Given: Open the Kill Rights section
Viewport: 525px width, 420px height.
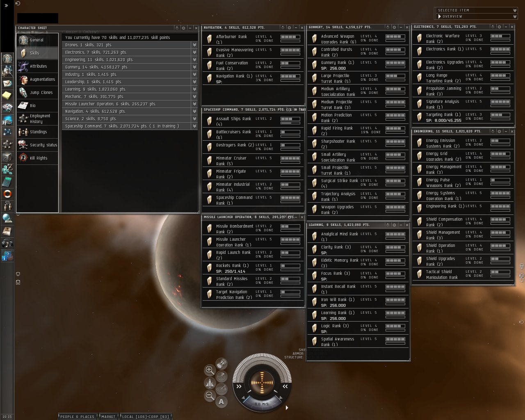Looking at the screenshot, I should [x=37, y=158].
